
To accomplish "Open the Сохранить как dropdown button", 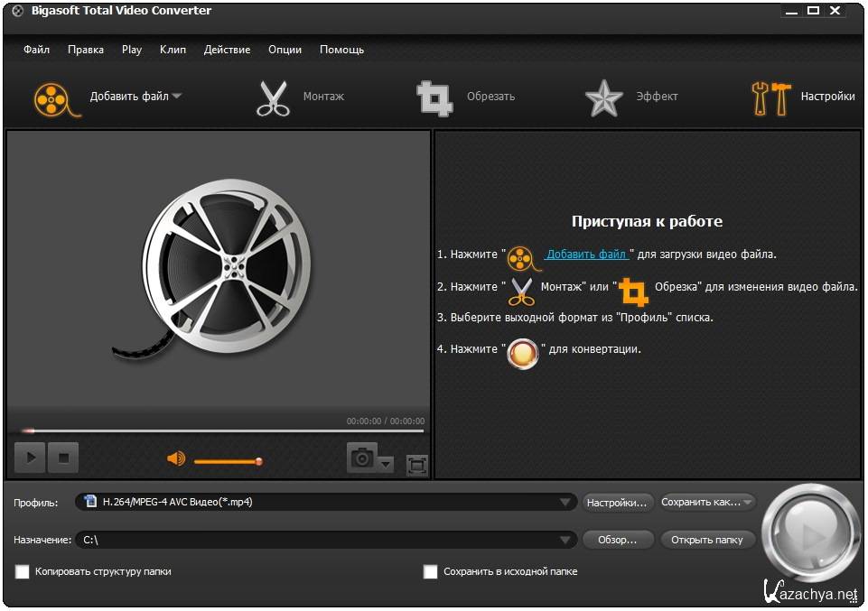I will coord(707,503).
